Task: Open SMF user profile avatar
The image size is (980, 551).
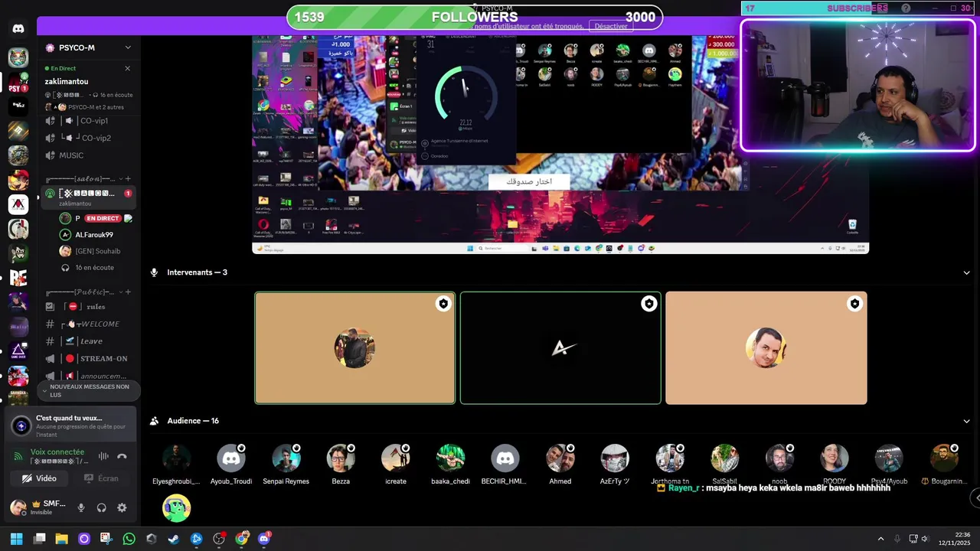Action: pyautogui.click(x=18, y=507)
